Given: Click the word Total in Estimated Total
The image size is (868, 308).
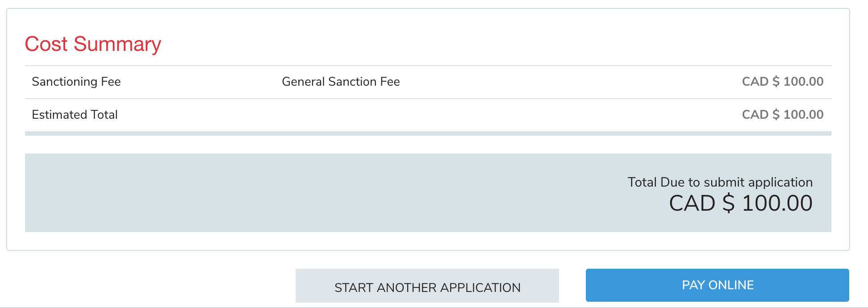Looking at the screenshot, I should (x=104, y=115).
